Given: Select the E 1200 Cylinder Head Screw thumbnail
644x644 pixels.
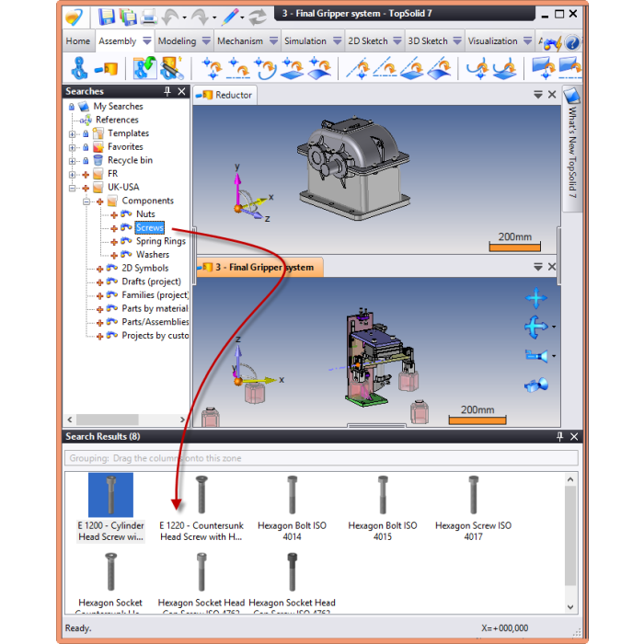Looking at the screenshot, I should 111,495.
